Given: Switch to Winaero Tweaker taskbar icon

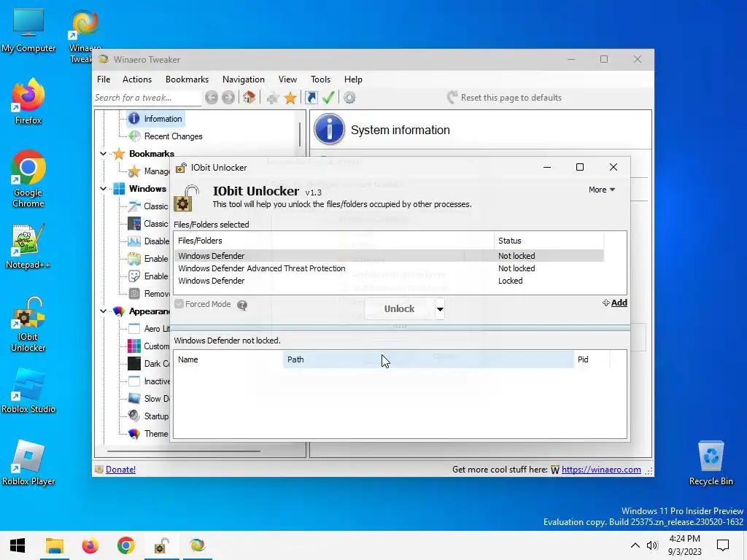Looking at the screenshot, I should [x=197, y=545].
